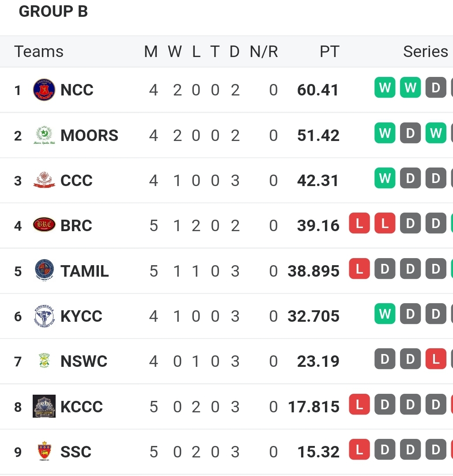Tap the GROUP B heading
Screen dimensions: 453x476
[x=53, y=11]
